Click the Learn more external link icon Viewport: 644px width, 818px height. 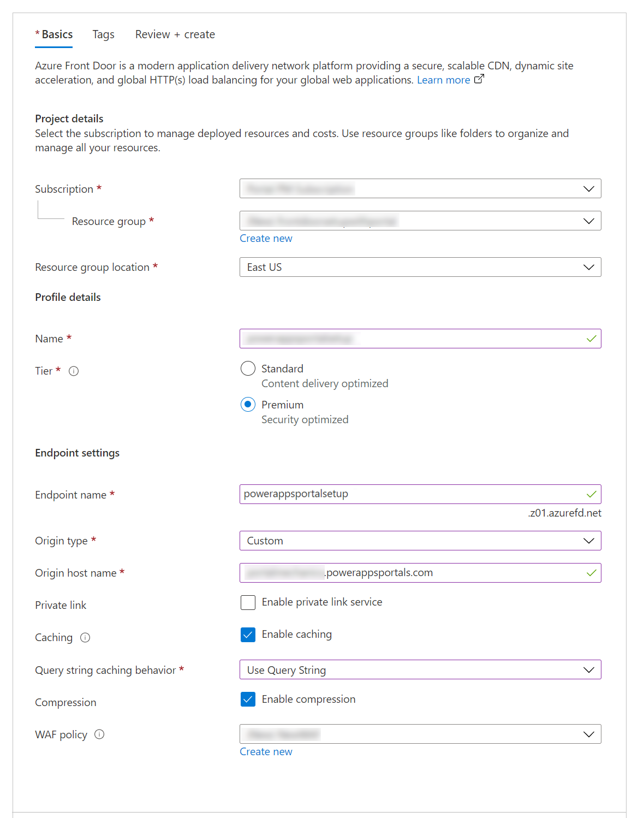pyautogui.click(x=479, y=79)
